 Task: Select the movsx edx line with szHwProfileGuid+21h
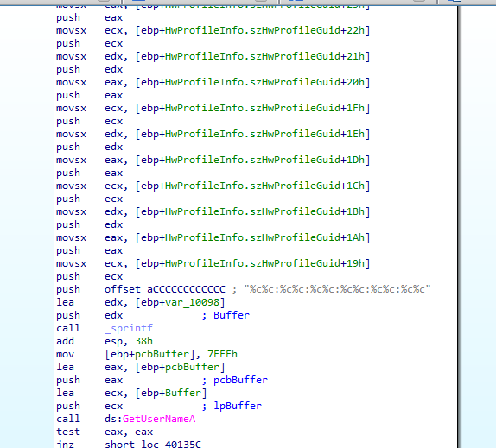pyautogui.click(x=213, y=57)
